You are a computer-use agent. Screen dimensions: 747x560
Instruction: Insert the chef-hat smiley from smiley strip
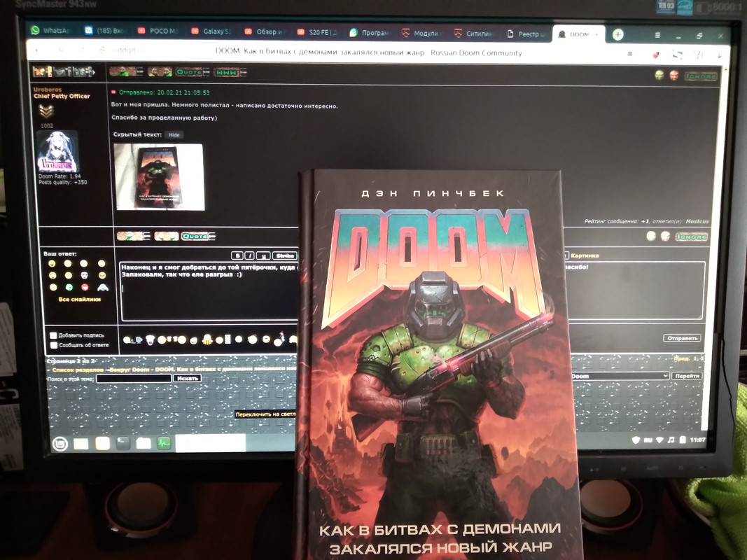(151, 339)
